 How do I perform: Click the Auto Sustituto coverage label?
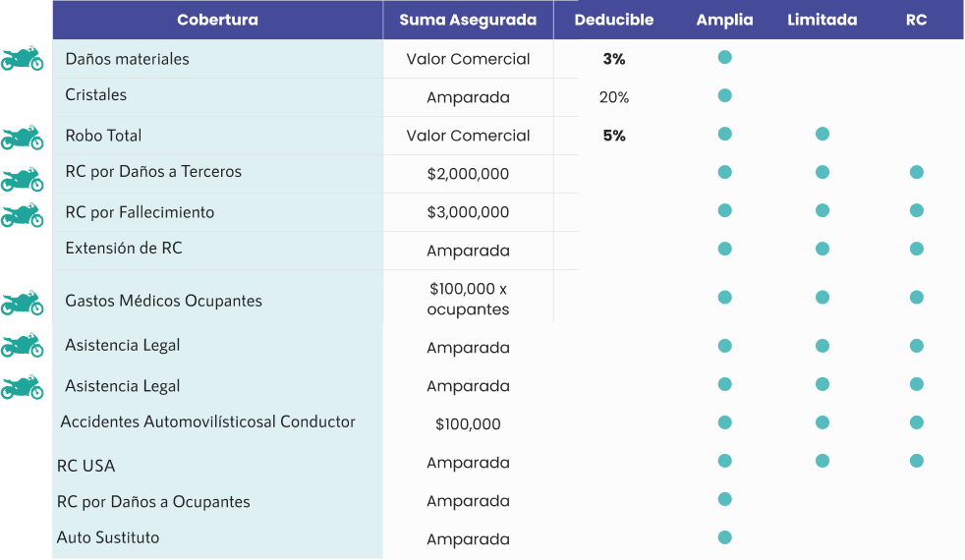108,537
